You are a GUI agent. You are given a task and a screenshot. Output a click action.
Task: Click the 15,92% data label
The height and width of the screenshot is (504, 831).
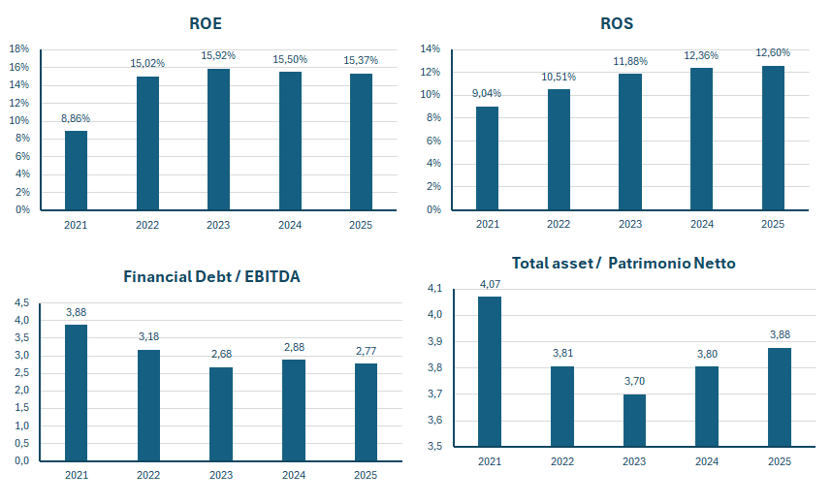pyautogui.click(x=218, y=55)
